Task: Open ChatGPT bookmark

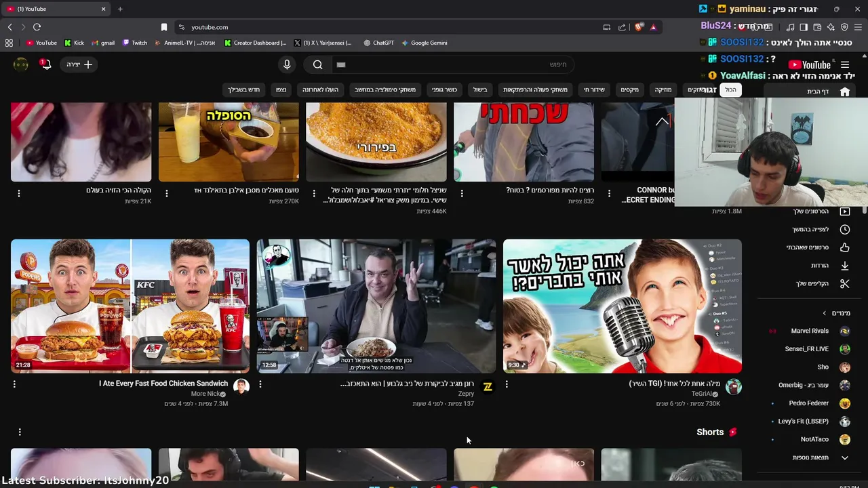Action: coord(378,43)
